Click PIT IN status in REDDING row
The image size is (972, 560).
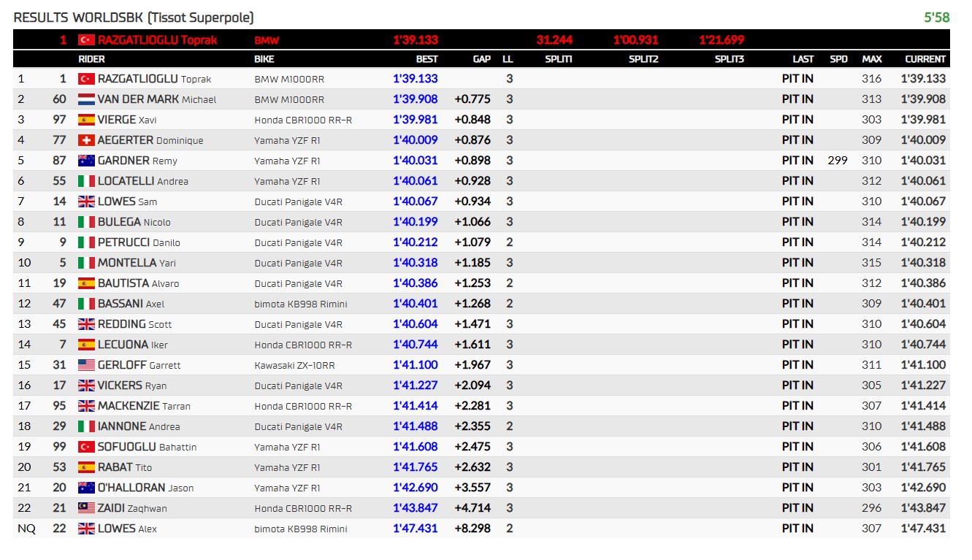797,324
